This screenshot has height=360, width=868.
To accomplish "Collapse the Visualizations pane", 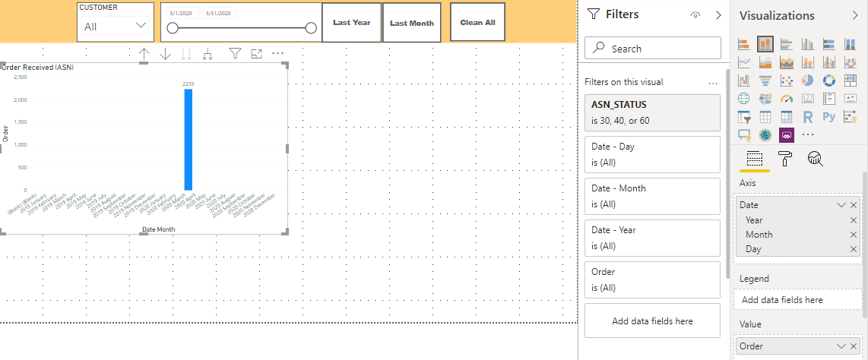I will (855, 15).
